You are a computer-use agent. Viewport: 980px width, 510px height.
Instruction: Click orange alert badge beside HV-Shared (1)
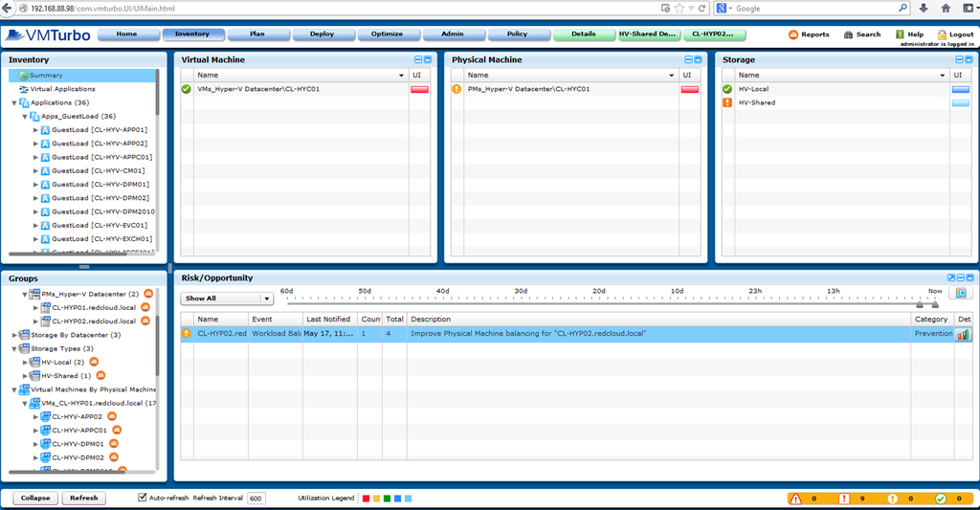[x=100, y=376]
